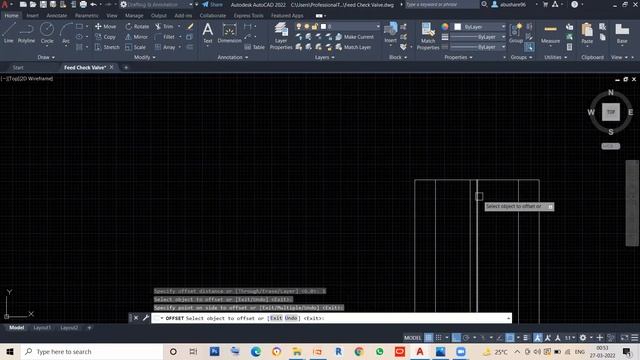Switch to the Feed Check Valve drawing tab
The height and width of the screenshot is (360, 640).
(85, 67)
